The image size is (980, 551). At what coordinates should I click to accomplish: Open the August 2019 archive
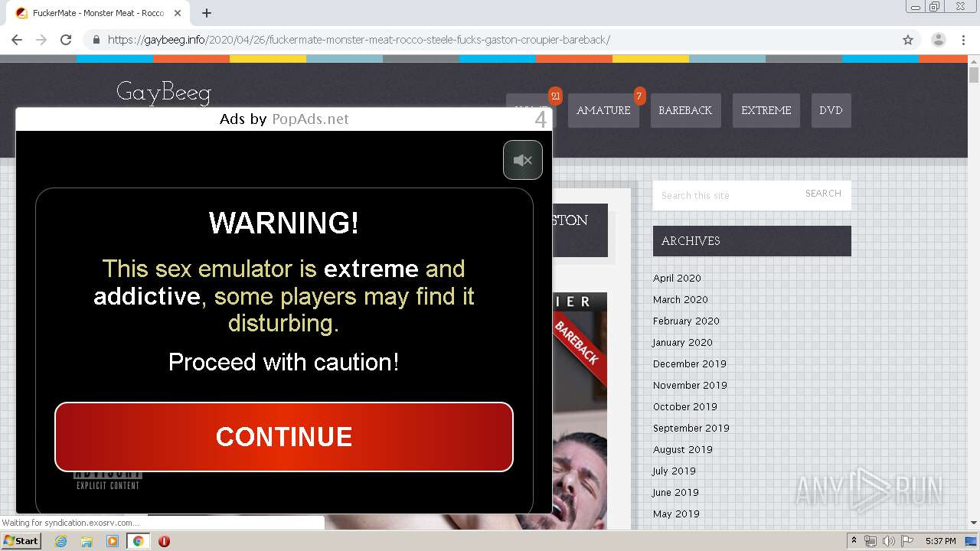tap(683, 449)
